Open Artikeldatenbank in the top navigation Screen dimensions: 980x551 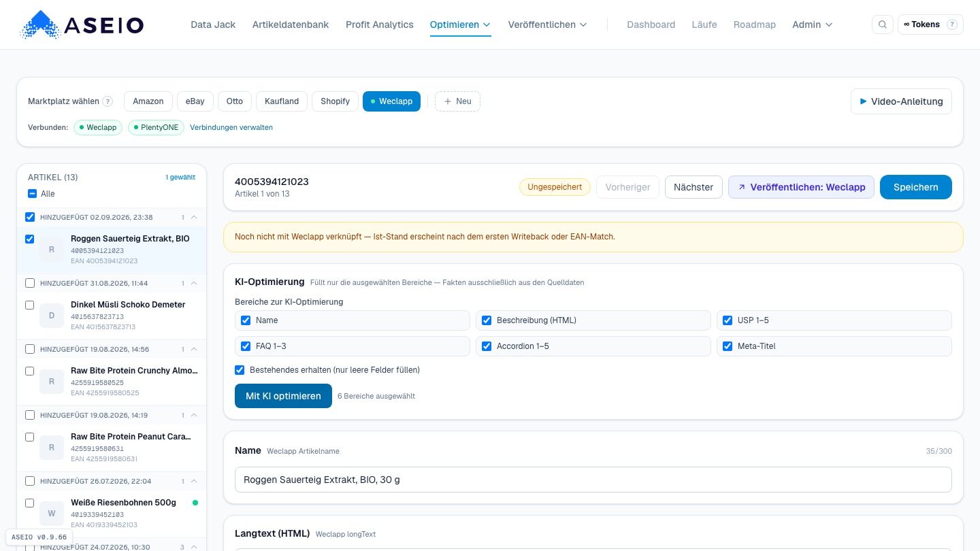tap(291, 24)
